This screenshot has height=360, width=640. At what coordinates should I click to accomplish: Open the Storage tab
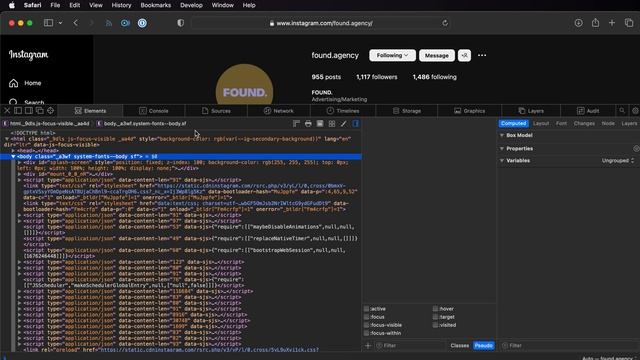(x=407, y=111)
